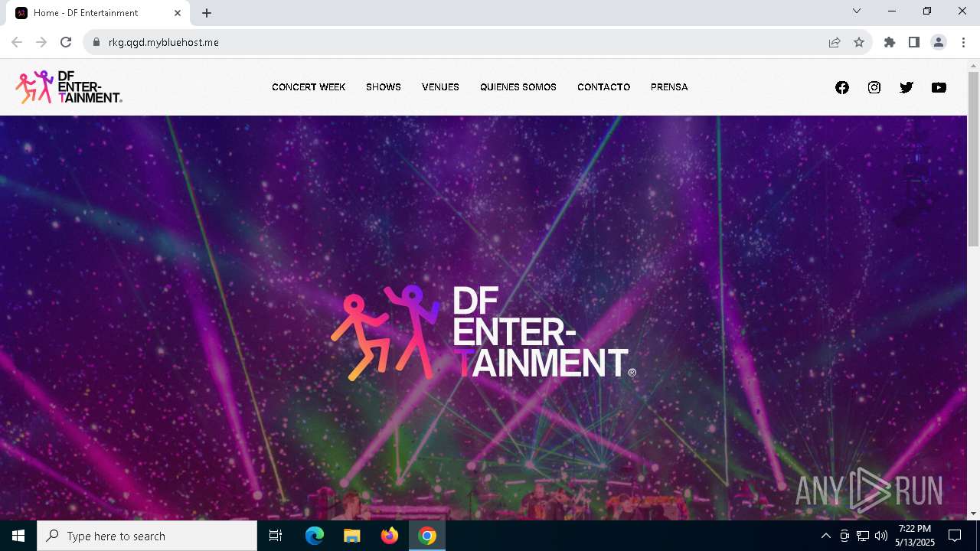Open the YouTube icon in header
Image resolution: width=980 pixels, height=551 pixels.
939,87
